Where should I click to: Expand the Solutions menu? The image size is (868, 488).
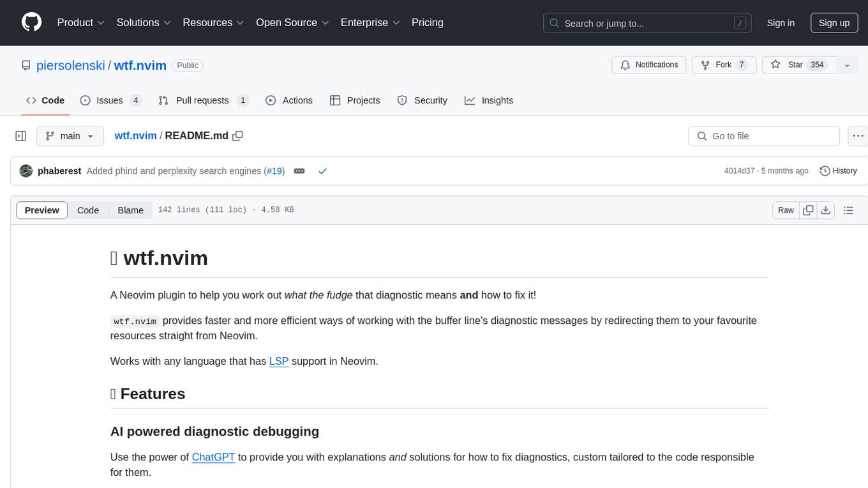(x=144, y=22)
